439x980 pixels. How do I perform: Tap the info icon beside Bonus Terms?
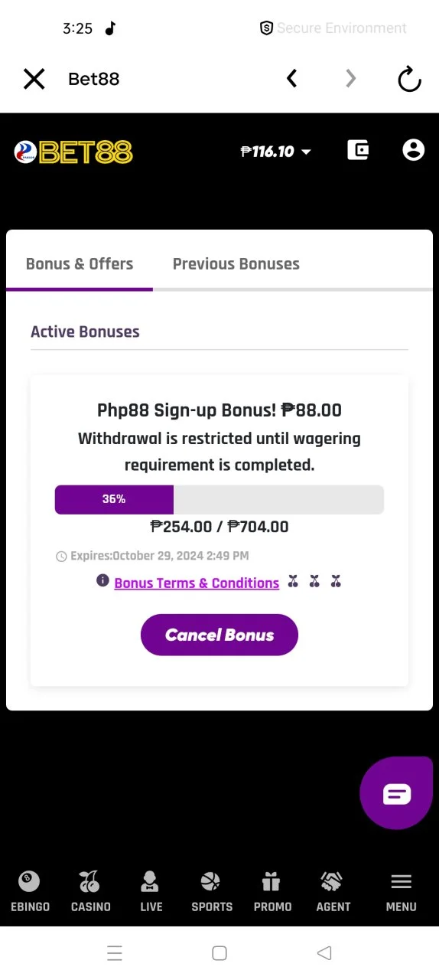(x=103, y=581)
